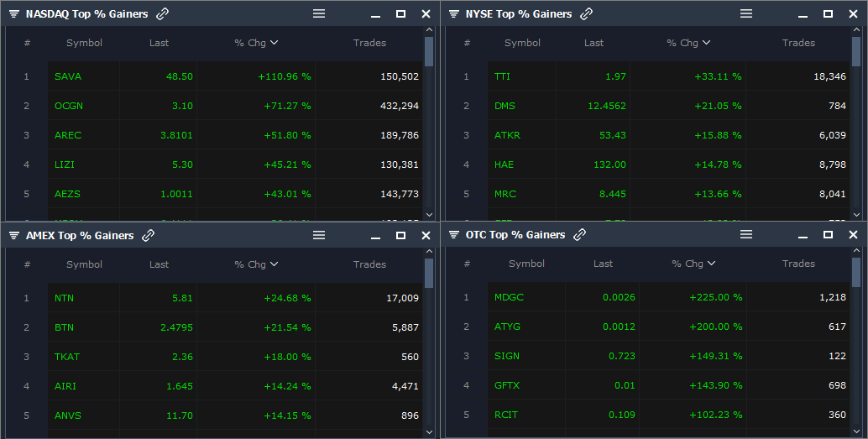Click the Trades column header in AMEX panel
The height and width of the screenshot is (439, 868).
370,264
